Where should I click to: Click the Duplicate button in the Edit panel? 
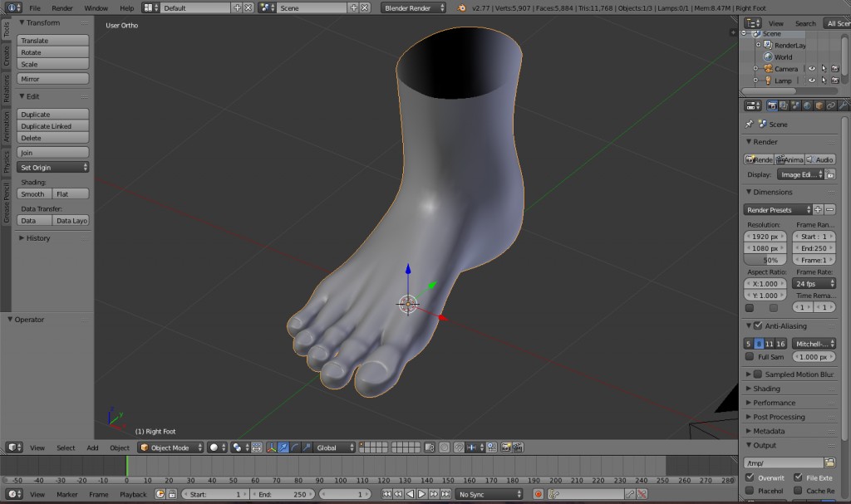click(x=52, y=113)
